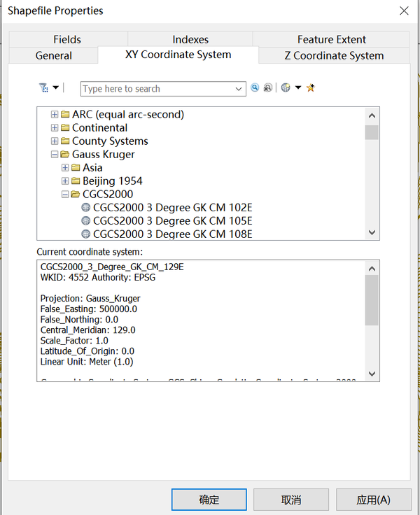The image size is (420, 515).
Task: Collapse the CGCS2000 folder
Action: pyautogui.click(x=65, y=195)
